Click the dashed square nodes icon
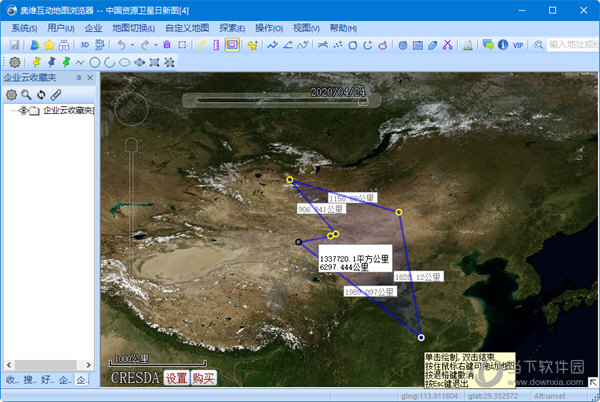Screen dimensions: 600x402 coord(169,62)
